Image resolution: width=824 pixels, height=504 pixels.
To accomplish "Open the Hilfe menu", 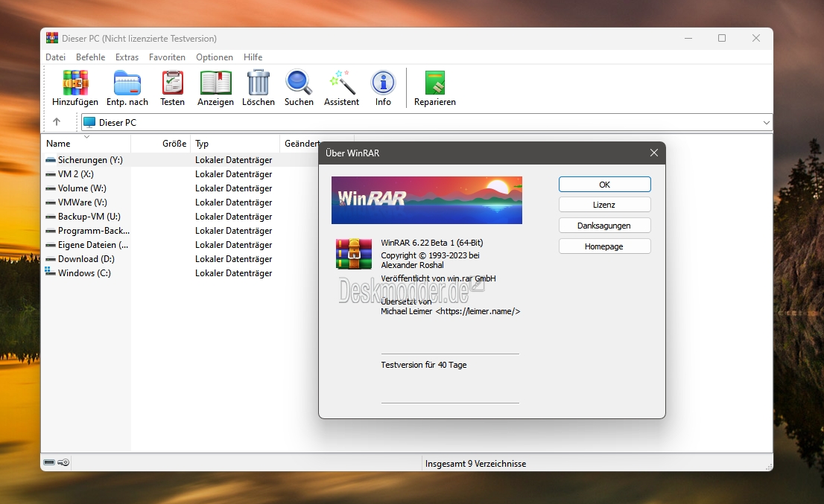I will 253,57.
